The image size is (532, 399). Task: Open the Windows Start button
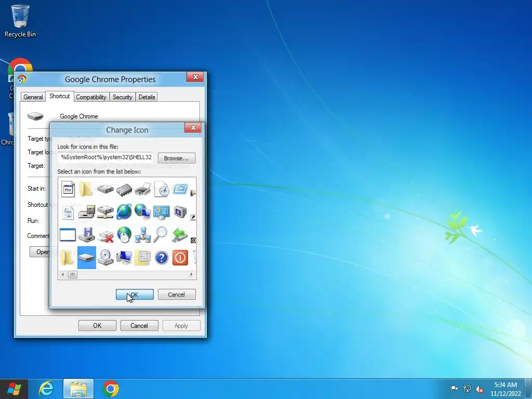[x=14, y=389]
